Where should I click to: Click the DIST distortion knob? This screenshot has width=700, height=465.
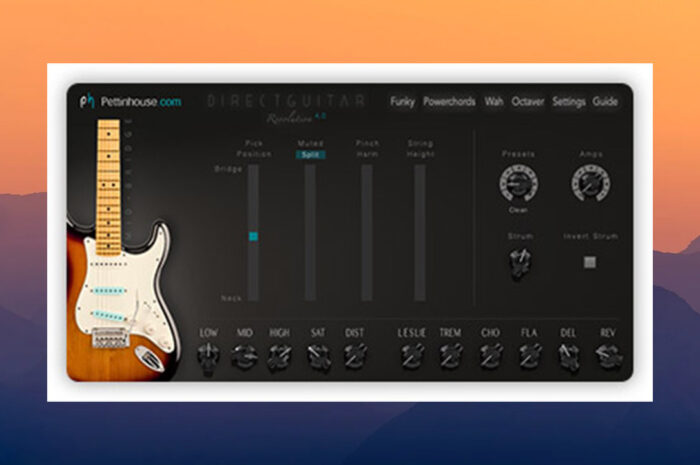tap(355, 356)
